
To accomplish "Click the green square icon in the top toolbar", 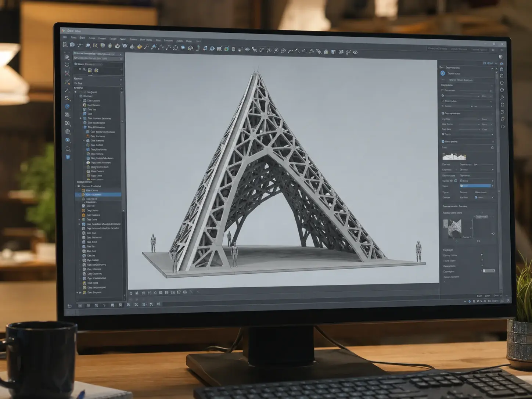I will [x=227, y=49].
